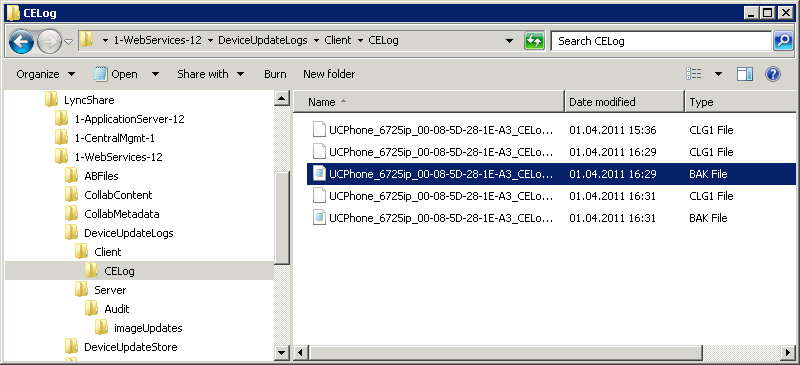Open address bar history dropdown arrow

(x=509, y=41)
